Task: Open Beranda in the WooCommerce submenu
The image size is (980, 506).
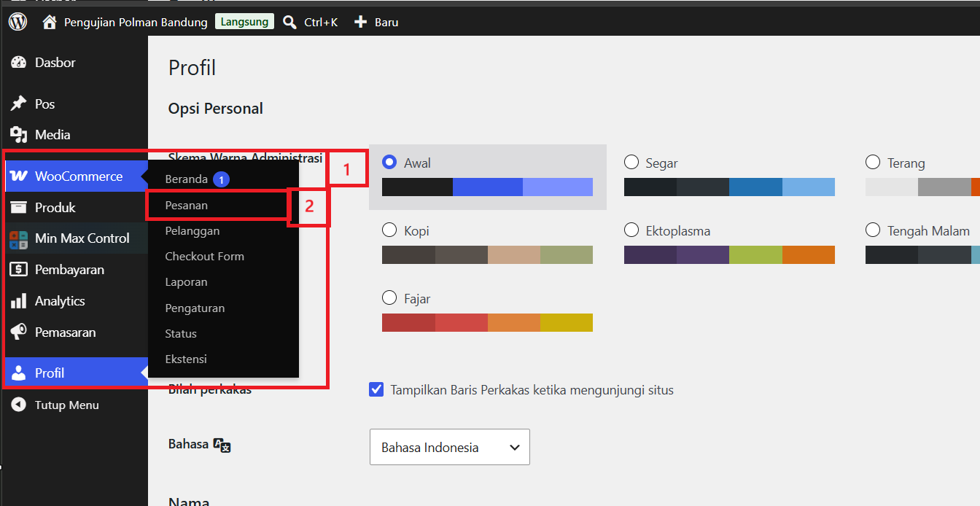Action: (x=187, y=179)
